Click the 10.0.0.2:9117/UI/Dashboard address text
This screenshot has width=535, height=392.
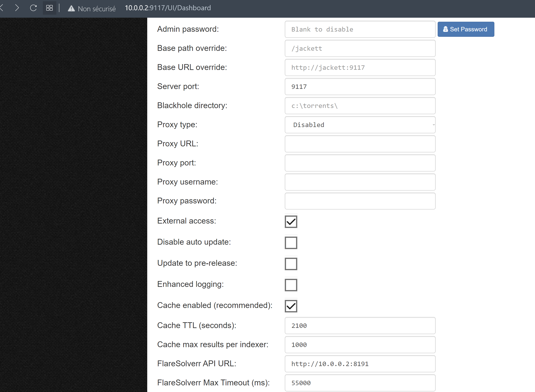168,8
